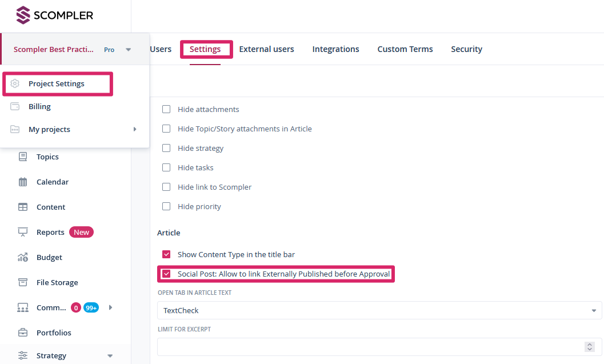The width and height of the screenshot is (604, 364).
Task: Click the Scompler logo
Action: pos(54,15)
